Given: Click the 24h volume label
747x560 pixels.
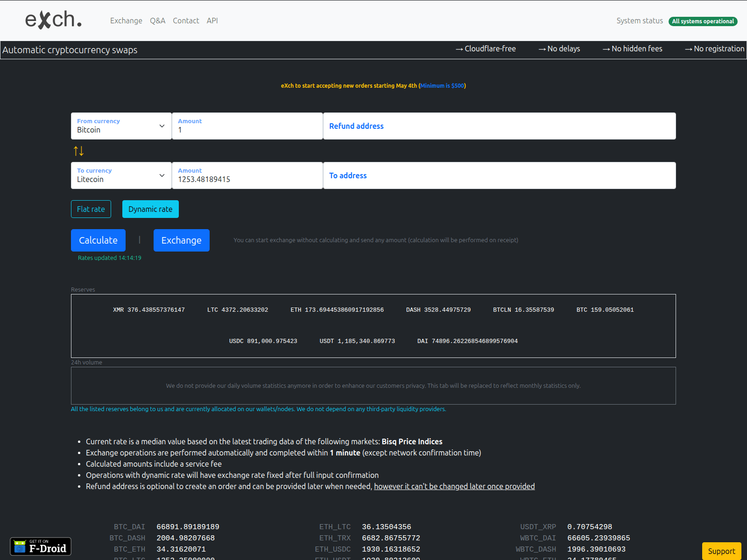Looking at the screenshot, I should point(86,362).
